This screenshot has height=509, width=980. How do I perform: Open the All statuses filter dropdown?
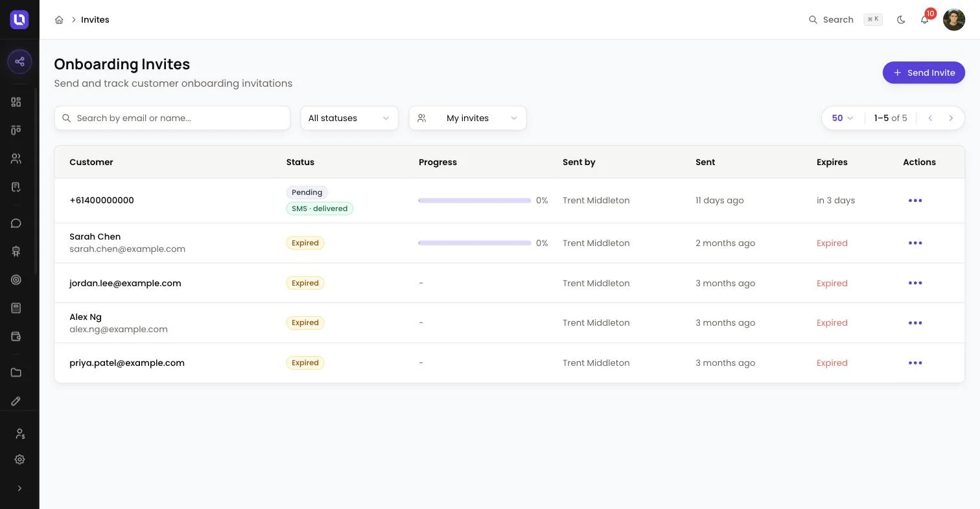349,118
